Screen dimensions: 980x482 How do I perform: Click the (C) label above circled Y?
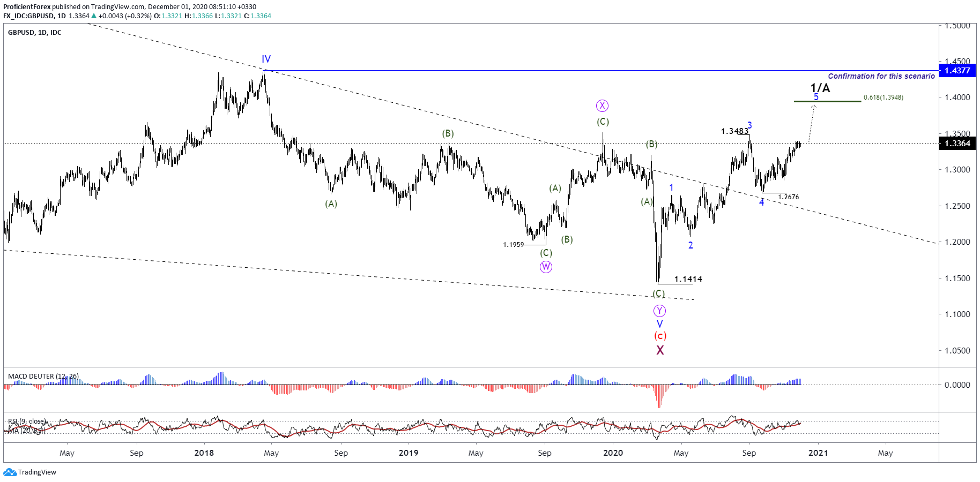click(x=659, y=293)
